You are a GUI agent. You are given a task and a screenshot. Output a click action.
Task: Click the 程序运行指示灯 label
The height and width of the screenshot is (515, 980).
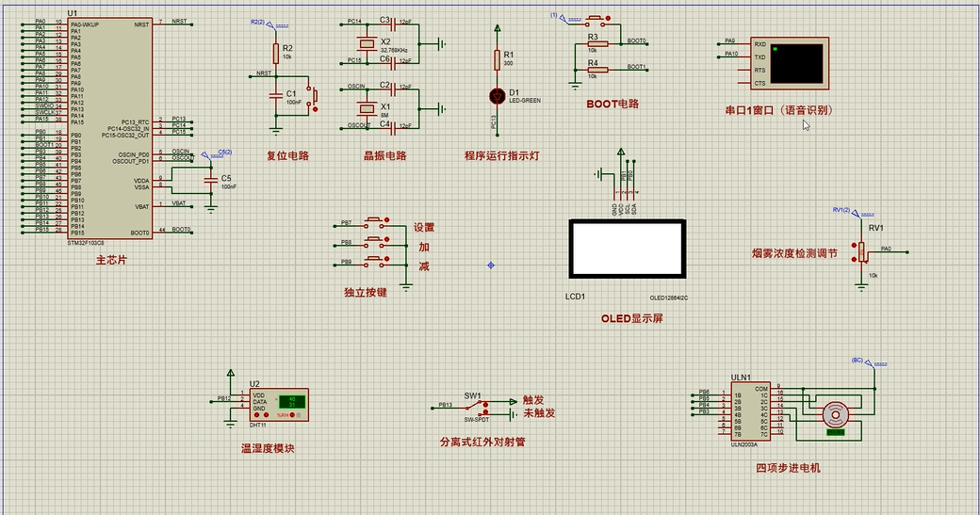click(501, 155)
